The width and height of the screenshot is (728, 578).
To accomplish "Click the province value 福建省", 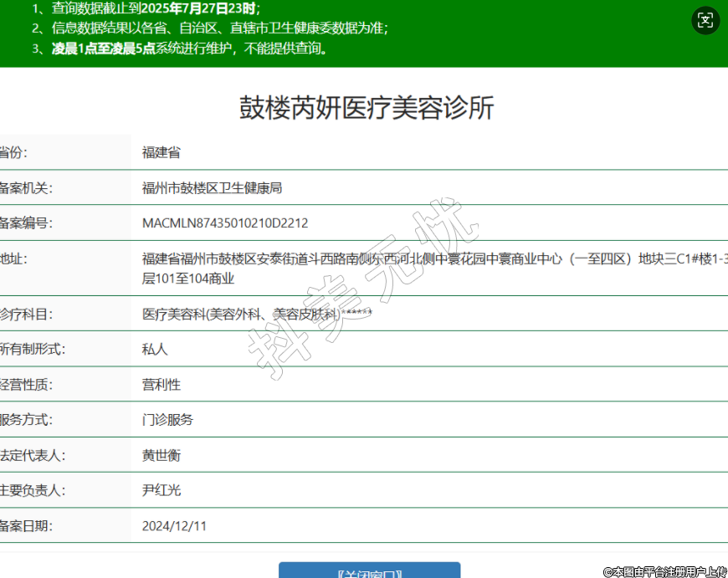I will point(161,152).
